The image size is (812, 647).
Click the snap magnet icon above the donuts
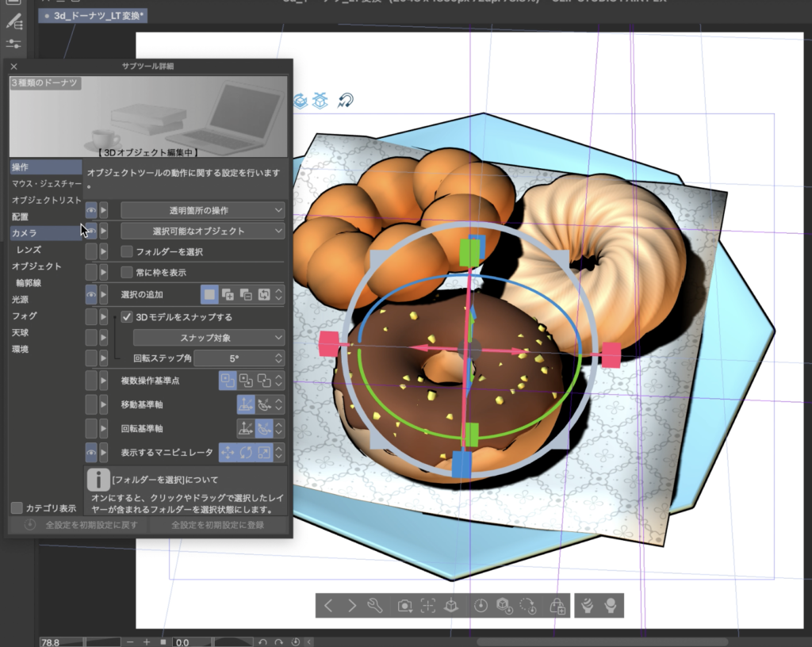[345, 101]
